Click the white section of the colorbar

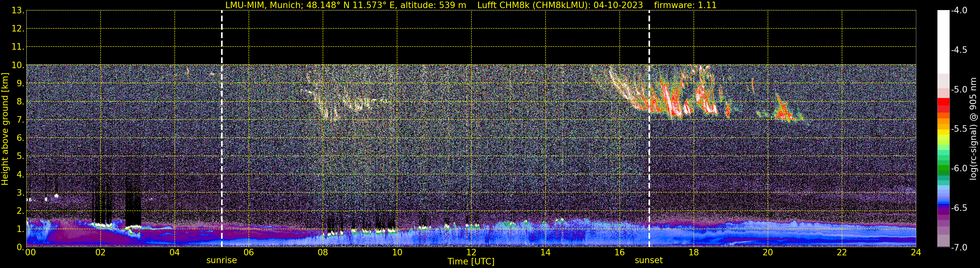(944, 42)
